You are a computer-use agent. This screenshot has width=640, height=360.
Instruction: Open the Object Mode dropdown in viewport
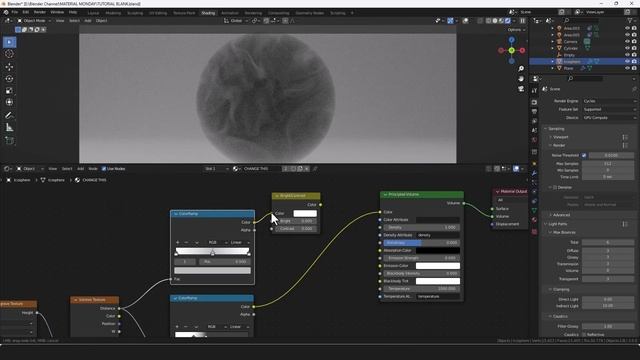(x=34, y=20)
